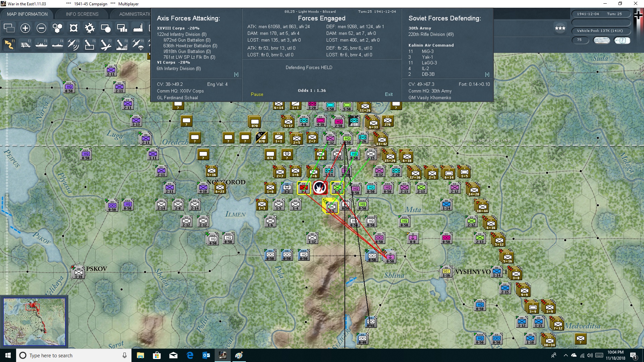Click the taskbar search box
Viewport: 644px width, 362px height.
point(74,355)
